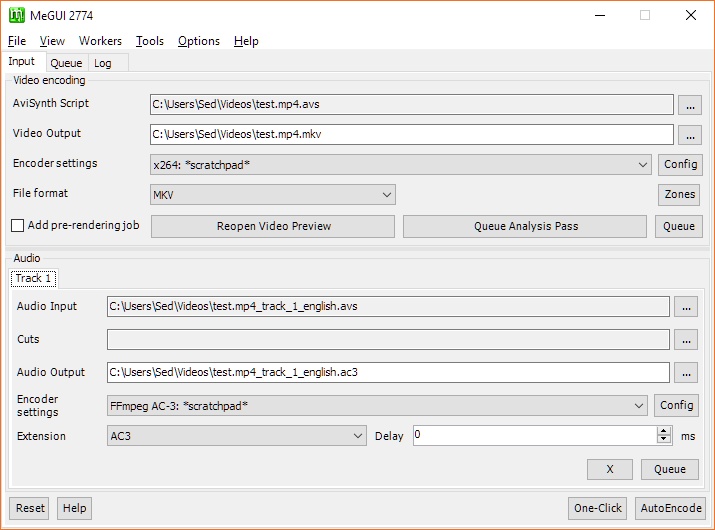Open browse dialog for Audio Input
Viewport: 715px width, 530px height.
tap(685, 306)
